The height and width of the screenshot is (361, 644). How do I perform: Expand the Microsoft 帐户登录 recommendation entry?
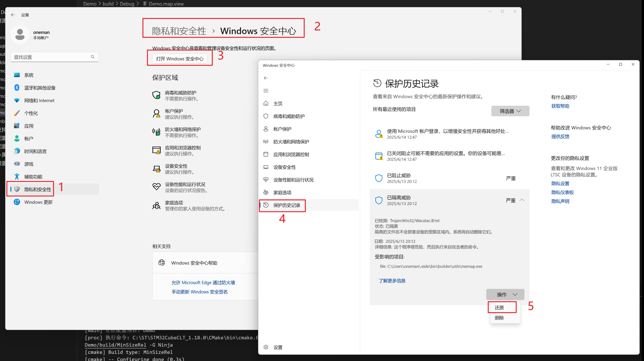coord(450,134)
